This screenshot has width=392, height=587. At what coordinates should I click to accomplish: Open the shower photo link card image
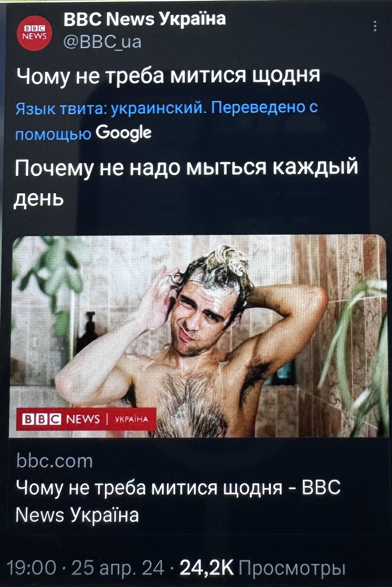pyautogui.click(x=198, y=336)
